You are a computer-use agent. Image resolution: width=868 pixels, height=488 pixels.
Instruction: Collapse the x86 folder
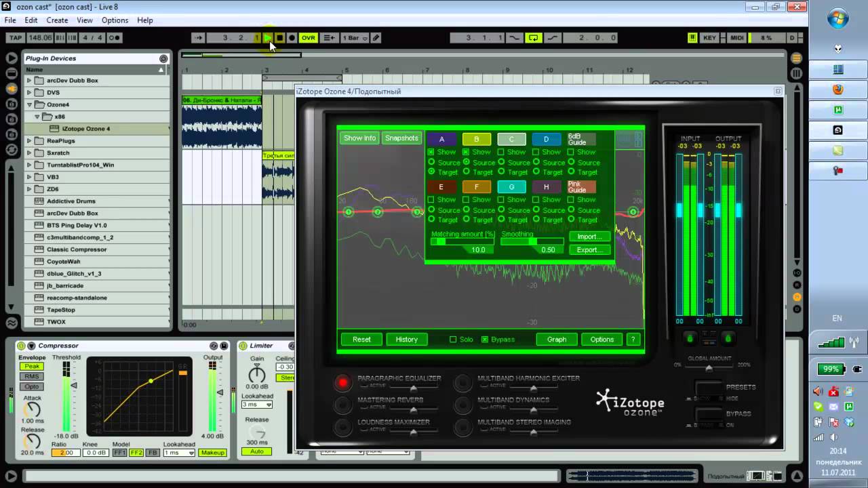[x=38, y=117]
